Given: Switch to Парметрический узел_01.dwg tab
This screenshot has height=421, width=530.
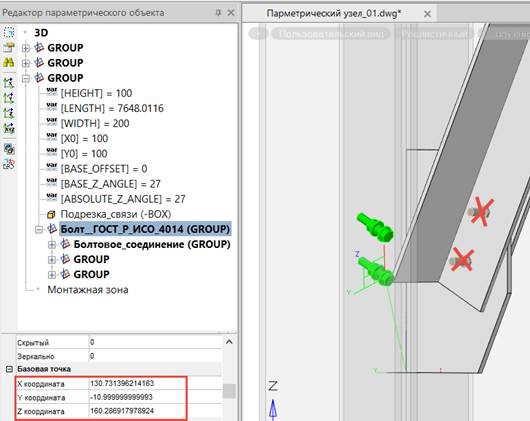Looking at the screenshot, I should 334,14.
